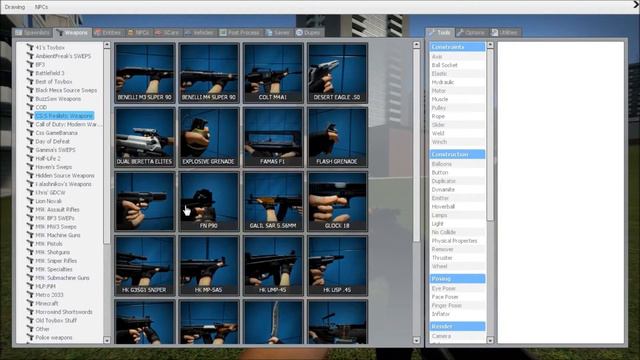The image size is (640, 360).
Task: Select the Glock 18 weapon icon
Action: click(x=337, y=202)
